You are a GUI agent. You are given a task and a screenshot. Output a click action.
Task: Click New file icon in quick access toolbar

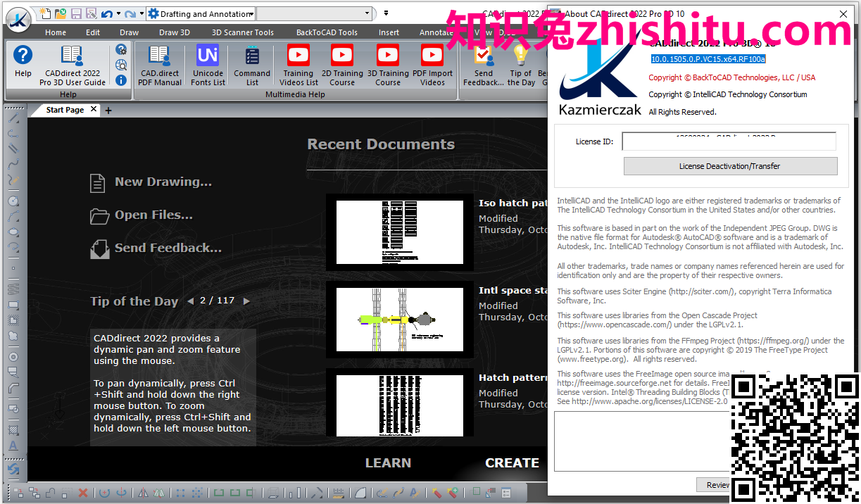pos(46,13)
